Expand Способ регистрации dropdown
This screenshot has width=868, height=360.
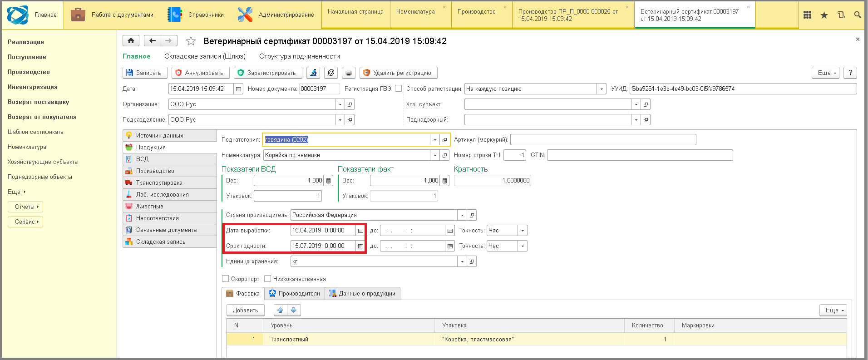602,89
